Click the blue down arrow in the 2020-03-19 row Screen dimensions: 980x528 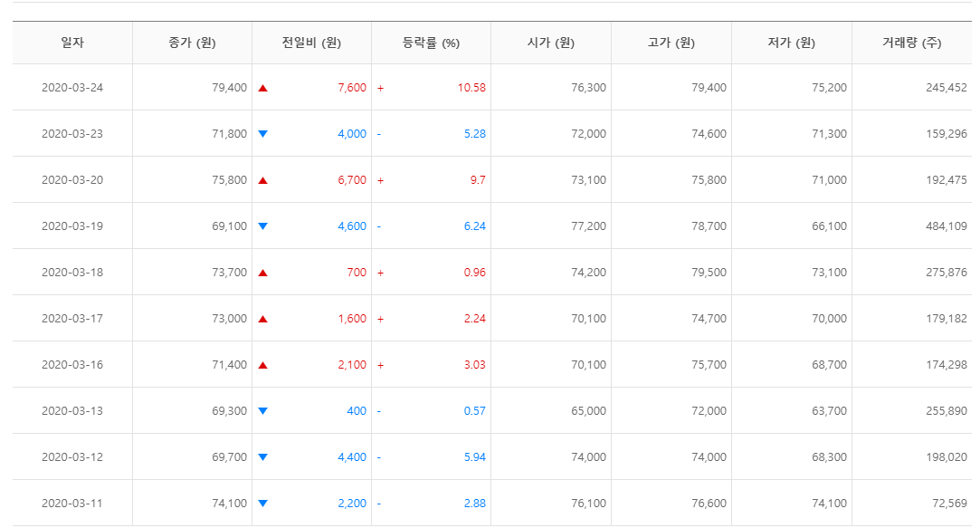[263, 226]
